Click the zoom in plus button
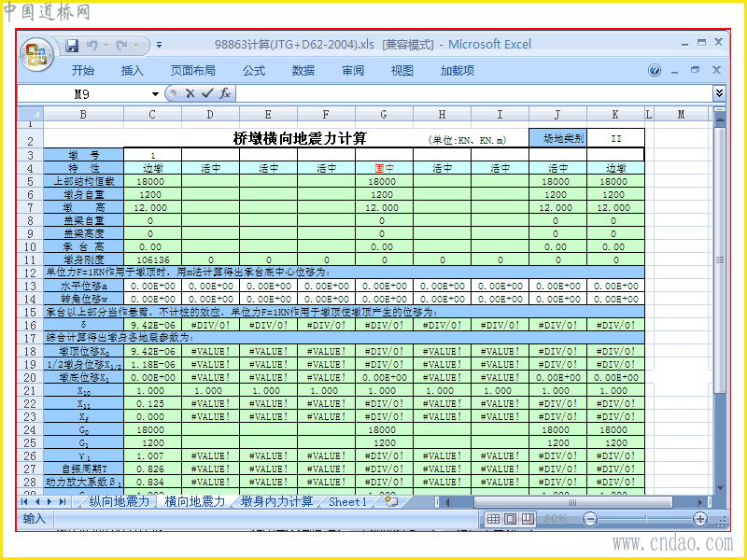747x560 pixels. click(x=699, y=519)
